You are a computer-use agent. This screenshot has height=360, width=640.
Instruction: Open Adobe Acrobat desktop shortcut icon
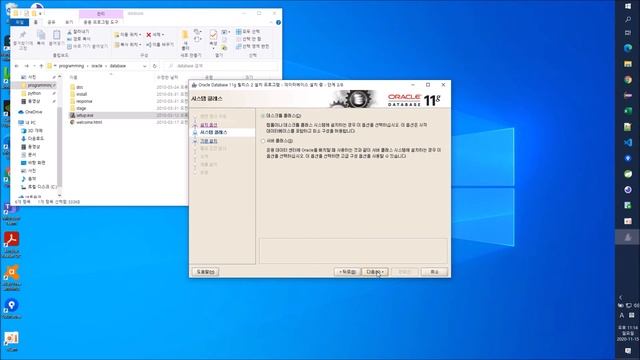[11, 244]
